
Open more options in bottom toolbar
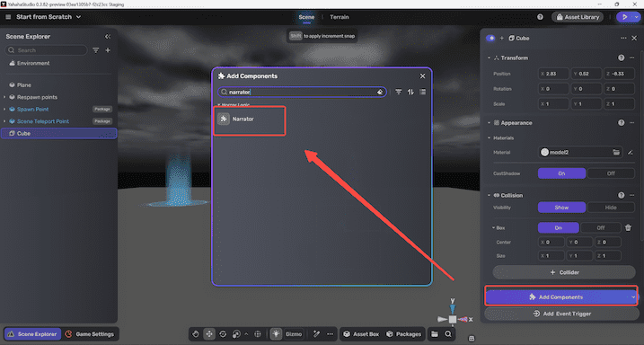click(330, 334)
